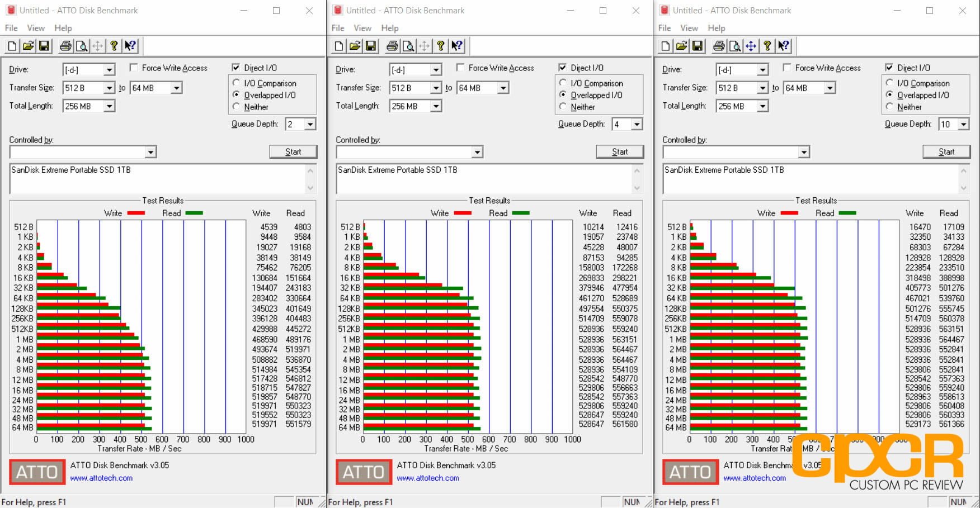This screenshot has width=980, height=508.
Task: Open Controlled by dropdown in middle window
Action: (x=477, y=152)
